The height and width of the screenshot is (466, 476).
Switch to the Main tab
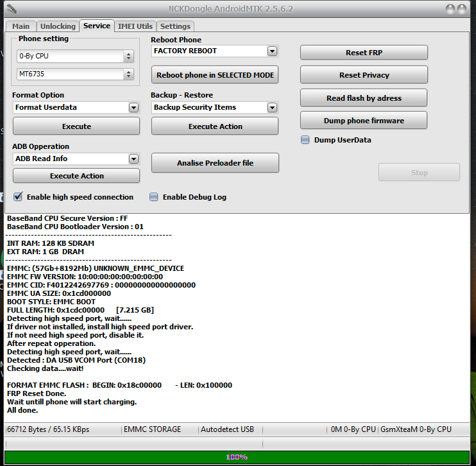pyautogui.click(x=21, y=26)
